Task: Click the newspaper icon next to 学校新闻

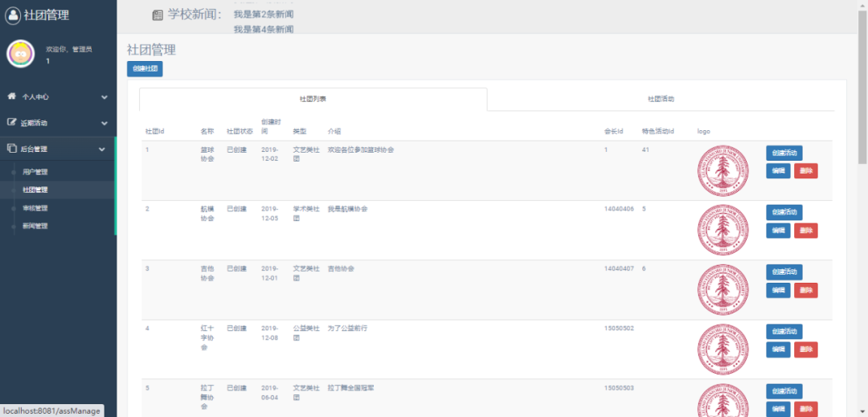Action: [158, 15]
